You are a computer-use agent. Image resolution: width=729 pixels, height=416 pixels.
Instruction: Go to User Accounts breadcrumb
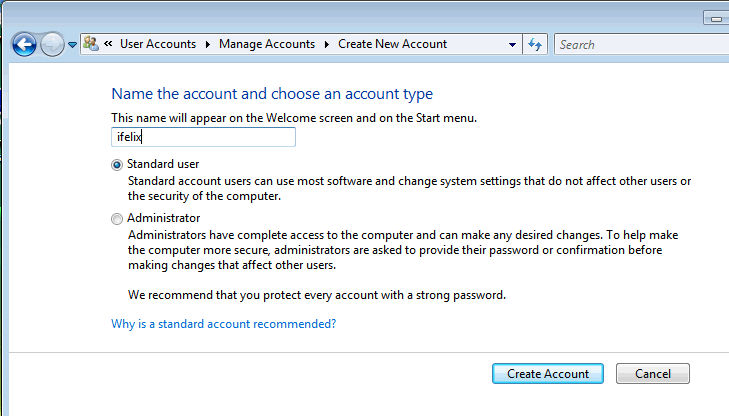pos(157,44)
